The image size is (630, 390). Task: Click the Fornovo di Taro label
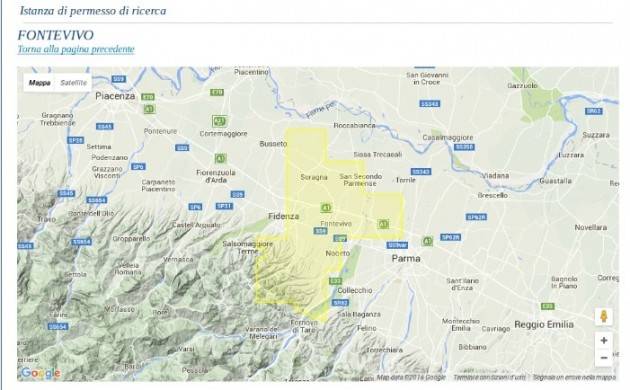point(304,327)
